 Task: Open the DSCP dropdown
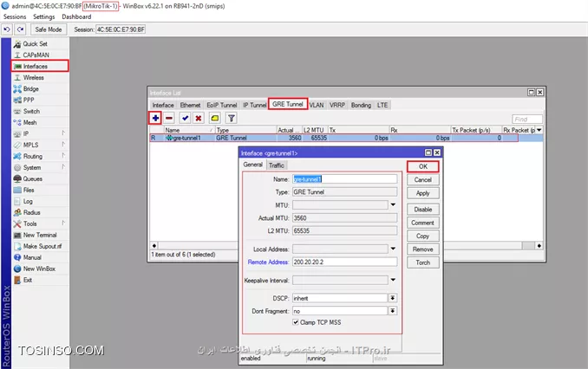(x=393, y=298)
